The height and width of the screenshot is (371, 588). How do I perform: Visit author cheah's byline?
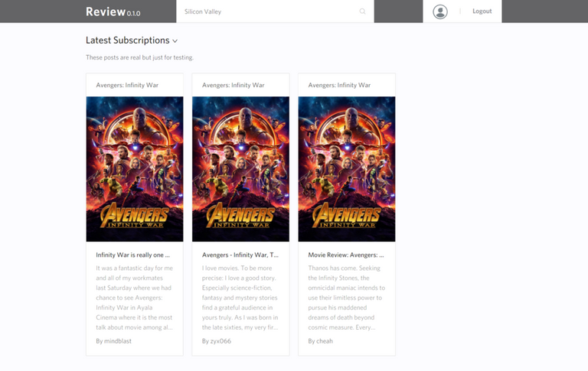coord(321,341)
